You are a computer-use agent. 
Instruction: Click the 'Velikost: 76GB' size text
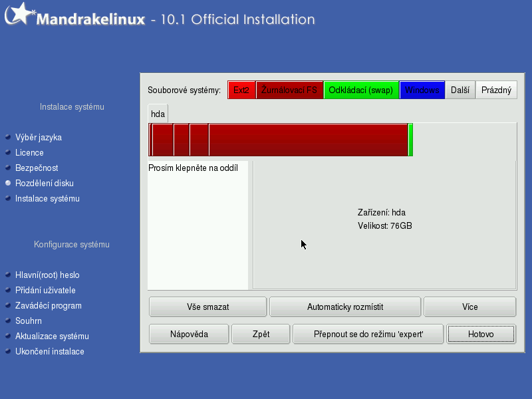tap(385, 225)
